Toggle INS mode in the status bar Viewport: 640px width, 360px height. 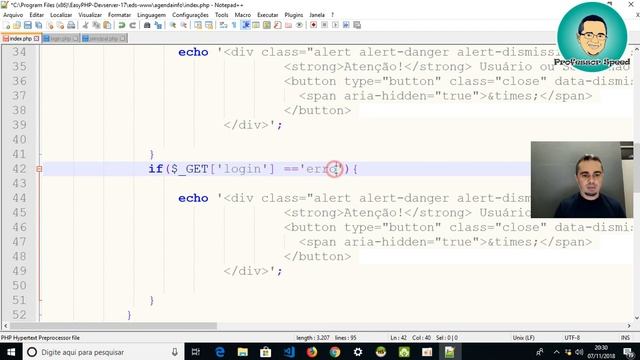coord(625,338)
